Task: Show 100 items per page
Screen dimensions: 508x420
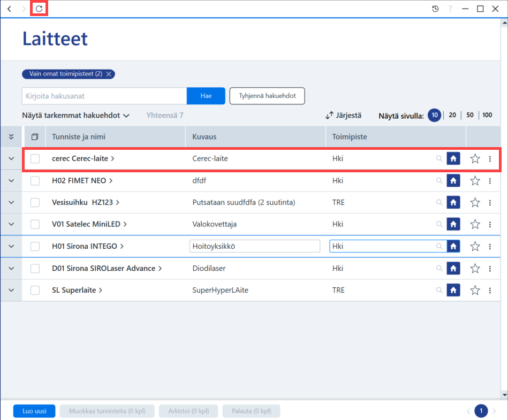Action: coord(487,115)
